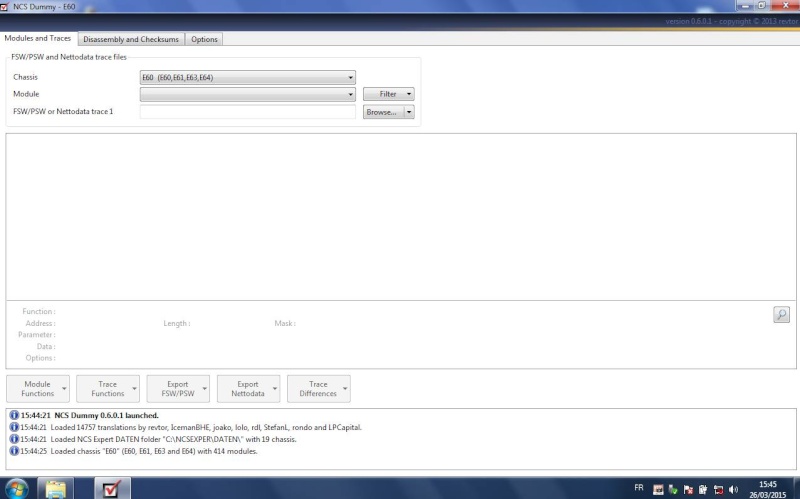Select log line 'NCS Dummy 0.6.0.1 launched.'
The image size is (800, 499).
(x=106, y=415)
